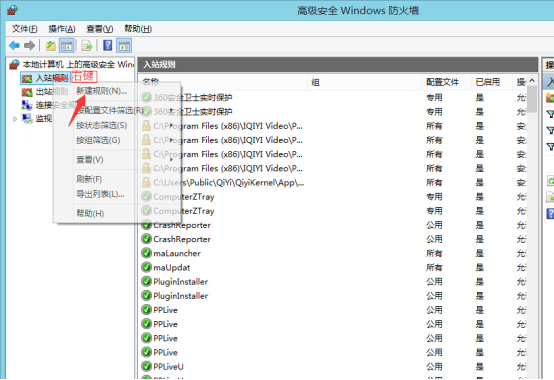This screenshot has height=380, width=554.
Task: Toggle the show/hide action pane toolbar icon
Action: (124, 46)
